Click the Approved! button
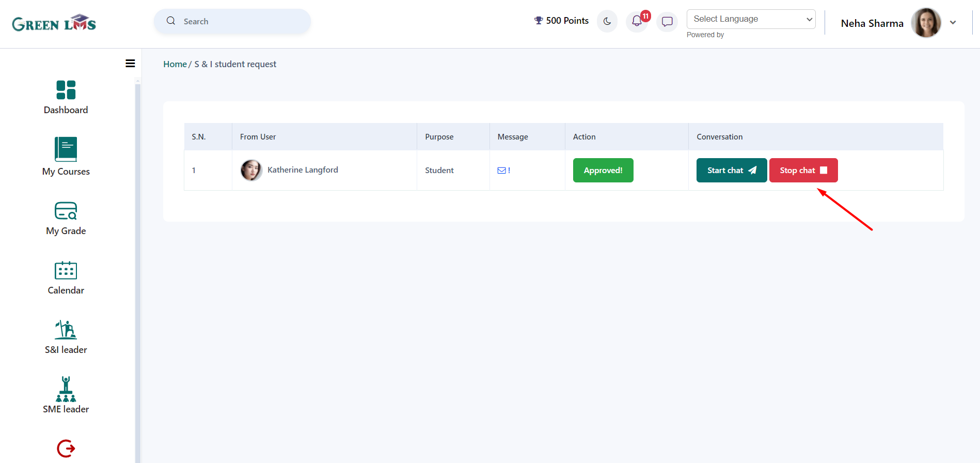The image size is (980, 463). tap(603, 170)
